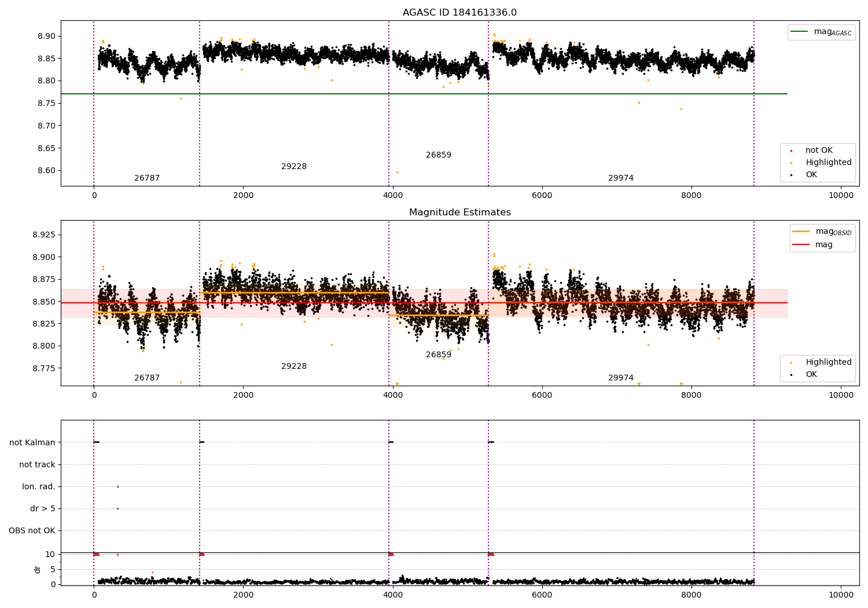This screenshot has height=608, width=868.
Task: Click OBSID label 26787 in top panel
Action: [147, 178]
